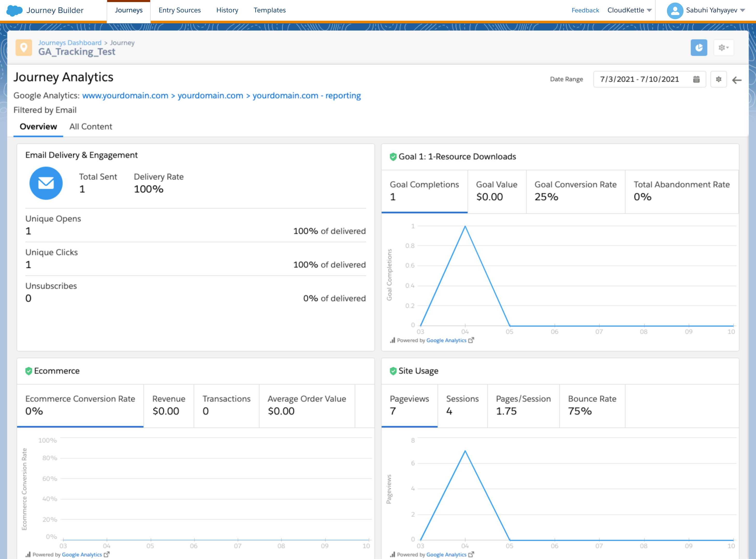Click the back arrow icon beside Date Range

pos(737,80)
